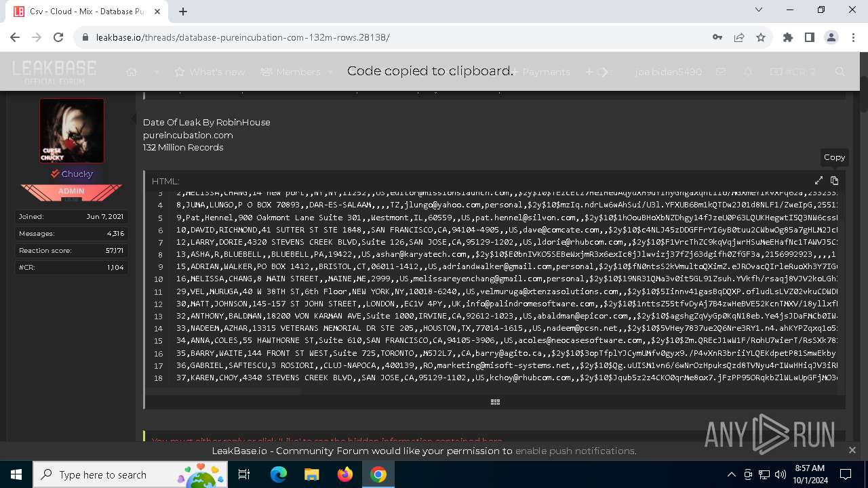Show hidden system tray icons
Image resolution: width=868 pixels, height=488 pixels.
(x=731, y=474)
